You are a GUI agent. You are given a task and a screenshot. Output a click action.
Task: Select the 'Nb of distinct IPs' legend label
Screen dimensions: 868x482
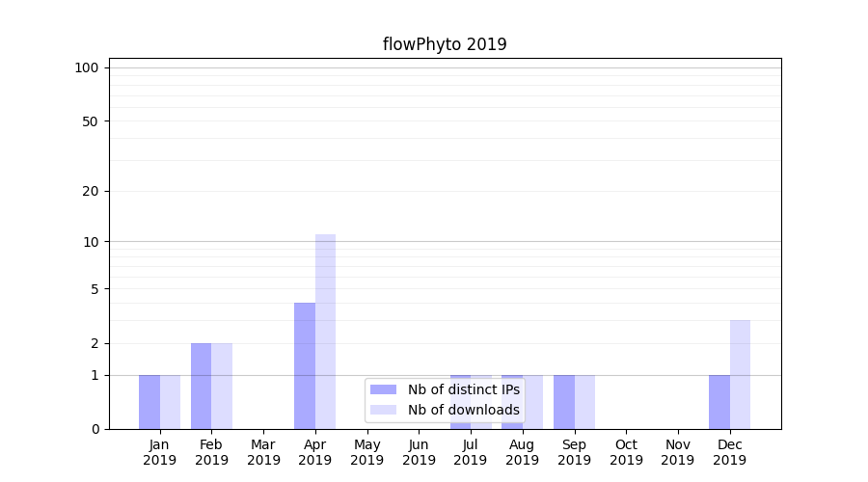coord(463,389)
